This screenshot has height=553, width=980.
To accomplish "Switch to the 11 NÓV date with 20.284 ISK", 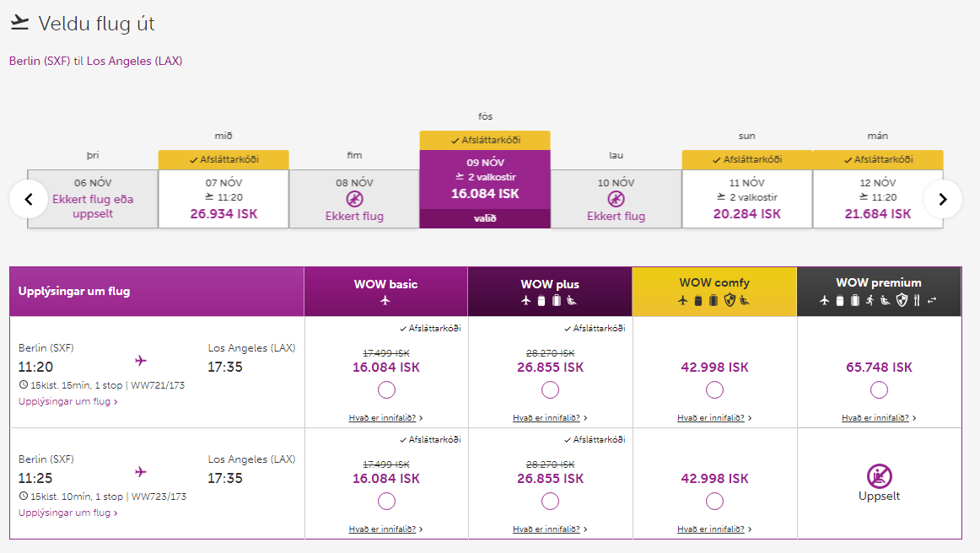I will [x=746, y=199].
